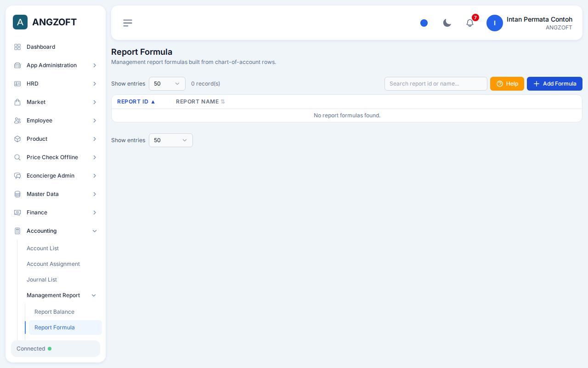
Task: Open Journal List menu item
Action: coord(42,280)
